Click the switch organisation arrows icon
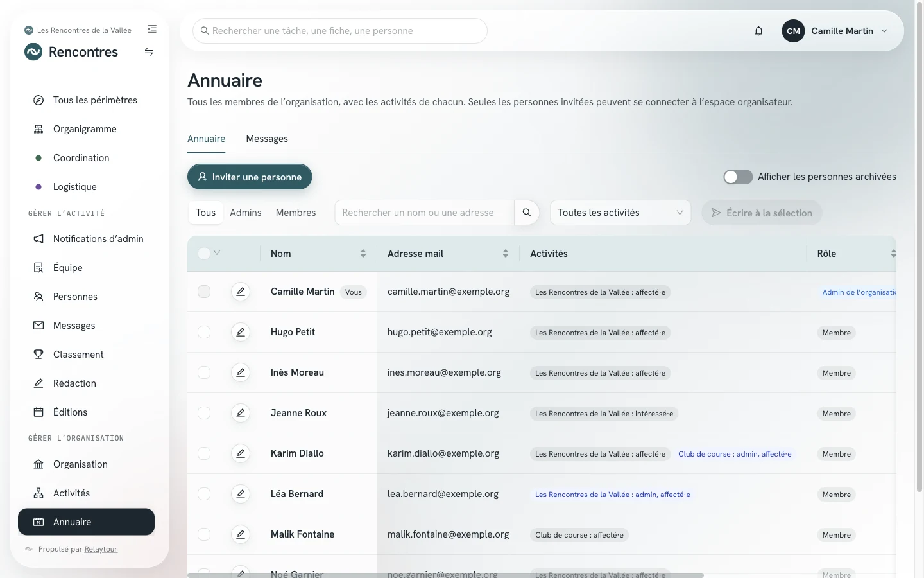 click(x=149, y=52)
